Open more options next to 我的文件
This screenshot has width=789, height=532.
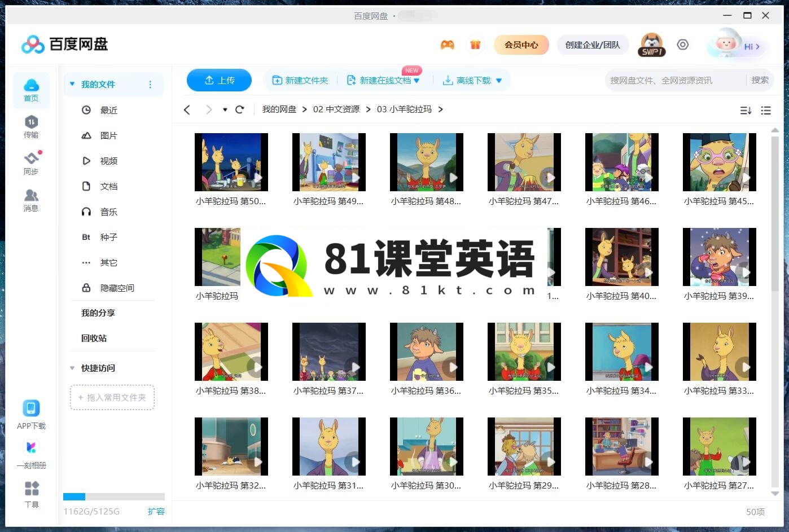[150, 85]
